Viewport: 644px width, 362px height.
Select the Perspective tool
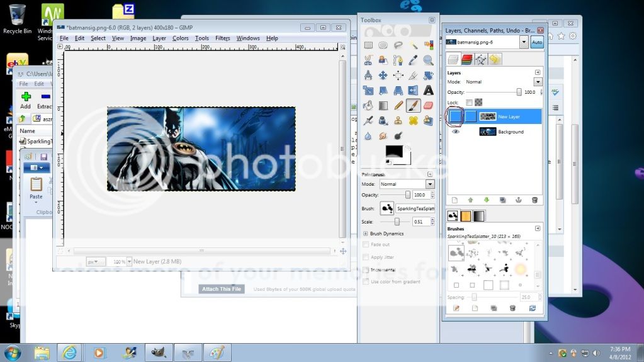[x=398, y=91]
